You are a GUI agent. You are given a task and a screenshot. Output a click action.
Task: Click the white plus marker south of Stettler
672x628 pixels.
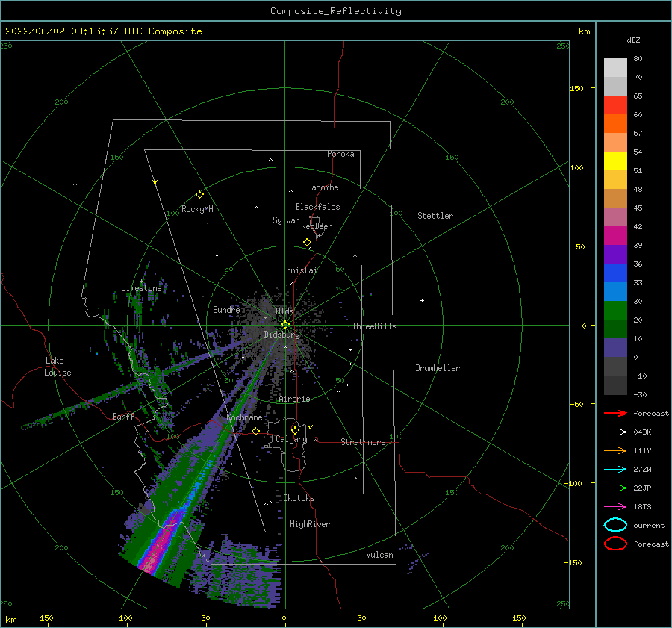pos(422,300)
